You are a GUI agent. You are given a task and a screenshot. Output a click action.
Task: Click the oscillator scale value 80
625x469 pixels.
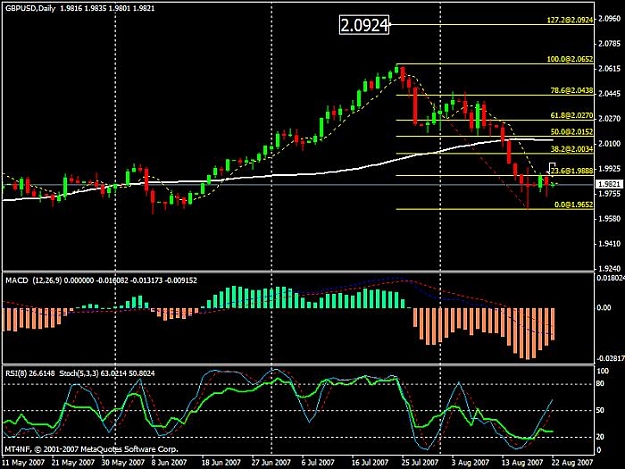click(x=601, y=384)
